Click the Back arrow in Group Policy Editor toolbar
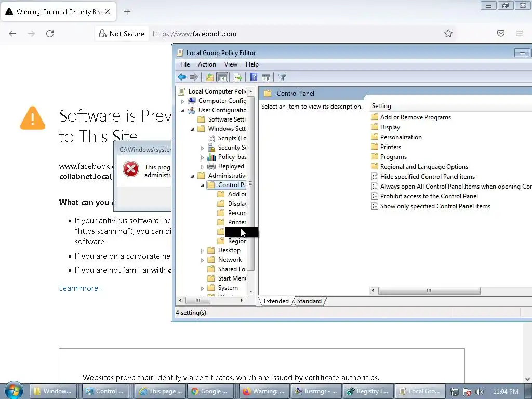This screenshot has width=532, height=399. click(182, 77)
